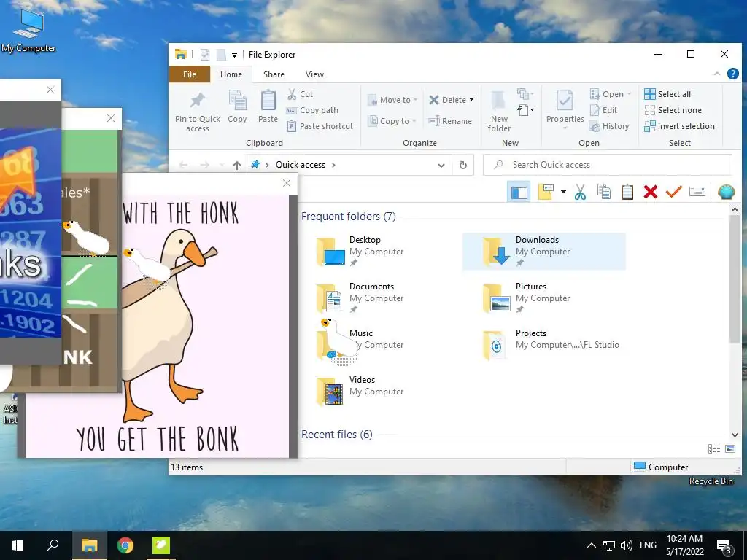Click Paste shortcut in Clipboard group
The width and height of the screenshot is (747, 560).
click(x=320, y=126)
